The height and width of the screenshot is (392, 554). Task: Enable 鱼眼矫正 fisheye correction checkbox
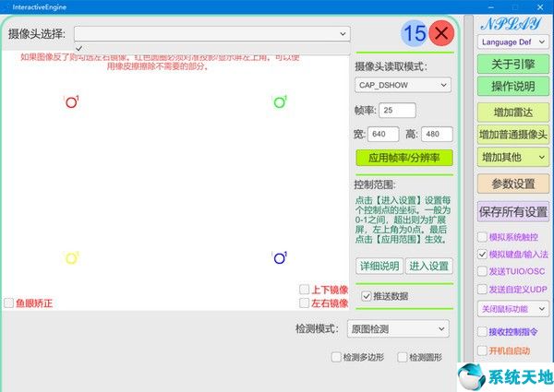[x=9, y=303]
